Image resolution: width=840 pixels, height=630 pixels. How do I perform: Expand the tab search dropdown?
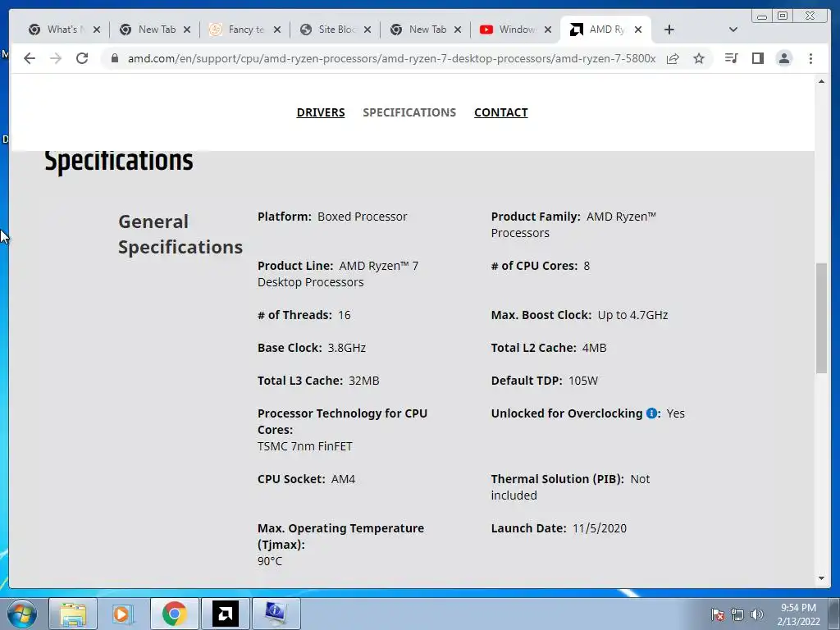[x=733, y=30]
